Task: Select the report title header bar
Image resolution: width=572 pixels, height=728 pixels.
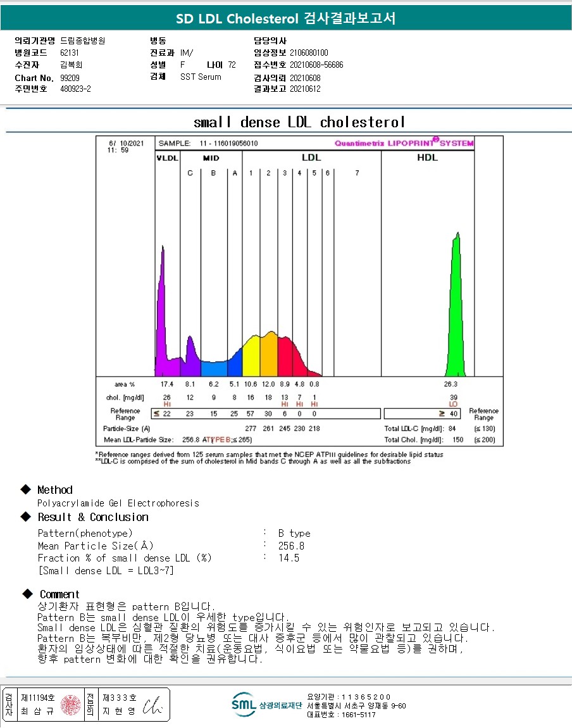Action: tap(286, 18)
